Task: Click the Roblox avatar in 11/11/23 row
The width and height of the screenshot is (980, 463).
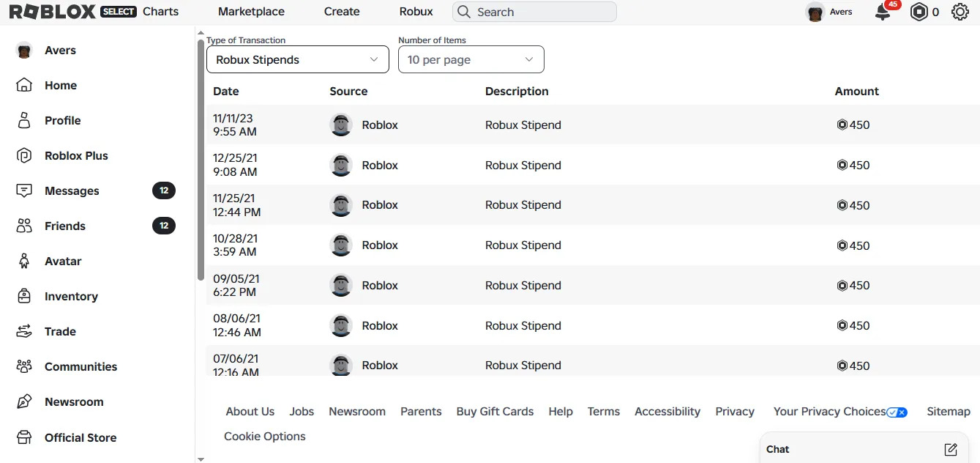Action: 341,125
